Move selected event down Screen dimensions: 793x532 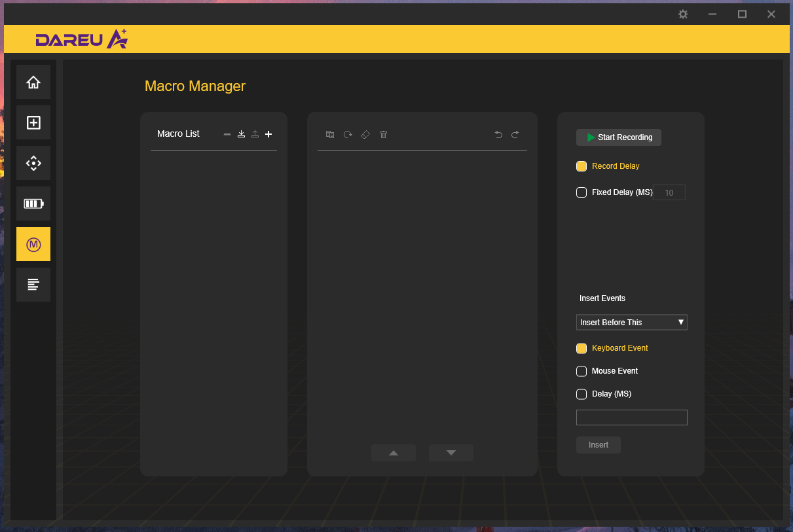pos(451,453)
